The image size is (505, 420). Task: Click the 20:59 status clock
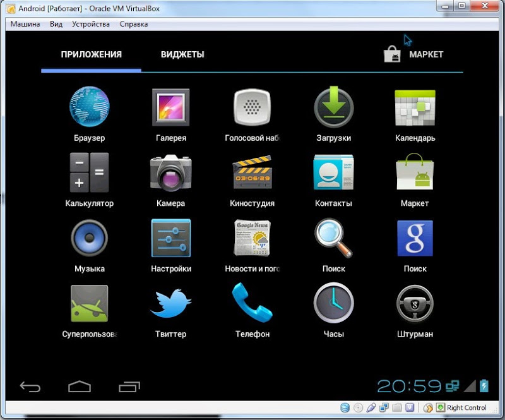click(x=409, y=386)
